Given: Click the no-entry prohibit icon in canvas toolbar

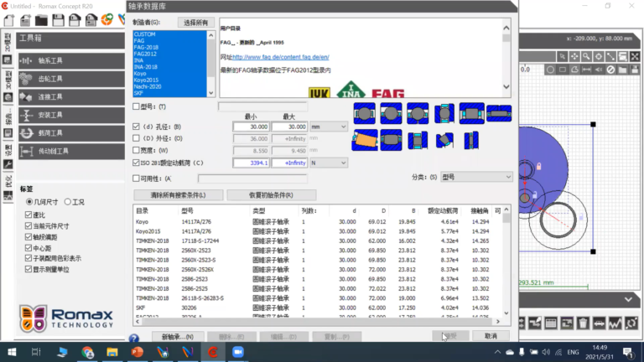Looking at the screenshot, I should coord(610,70).
